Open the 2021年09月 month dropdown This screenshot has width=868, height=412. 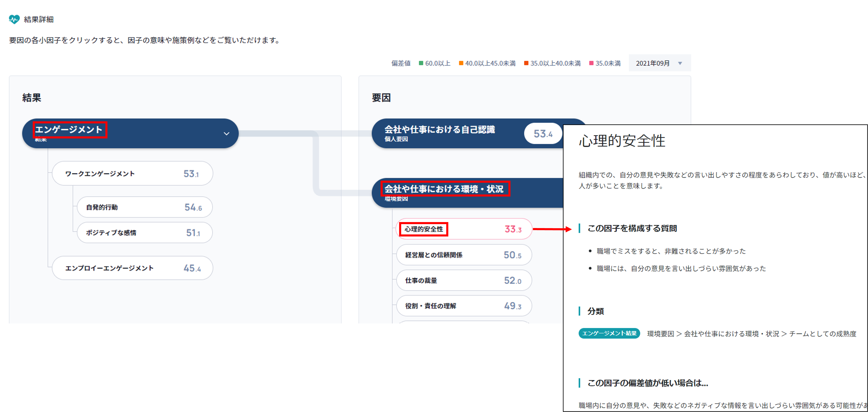click(659, 63)
